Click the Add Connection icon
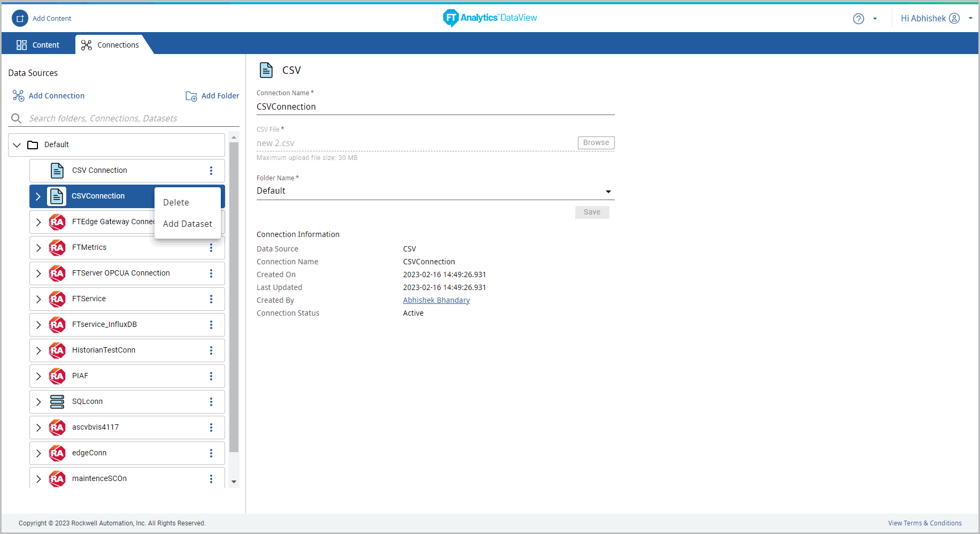 (x=19, y=96)
